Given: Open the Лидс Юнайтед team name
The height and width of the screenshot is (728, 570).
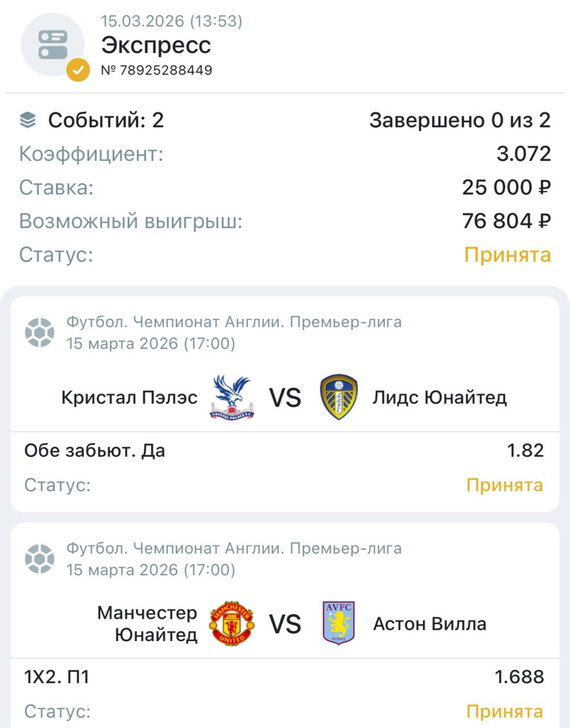Looking at the screenshot, I should click(x=439, y=398).
